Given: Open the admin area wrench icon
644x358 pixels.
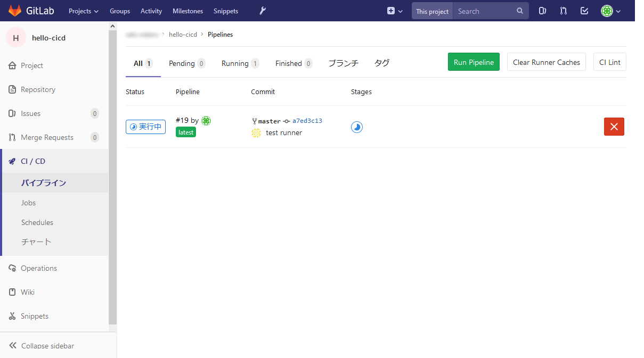Looking at the screenshot, I should pyautogui.click(x=262, y=11).
